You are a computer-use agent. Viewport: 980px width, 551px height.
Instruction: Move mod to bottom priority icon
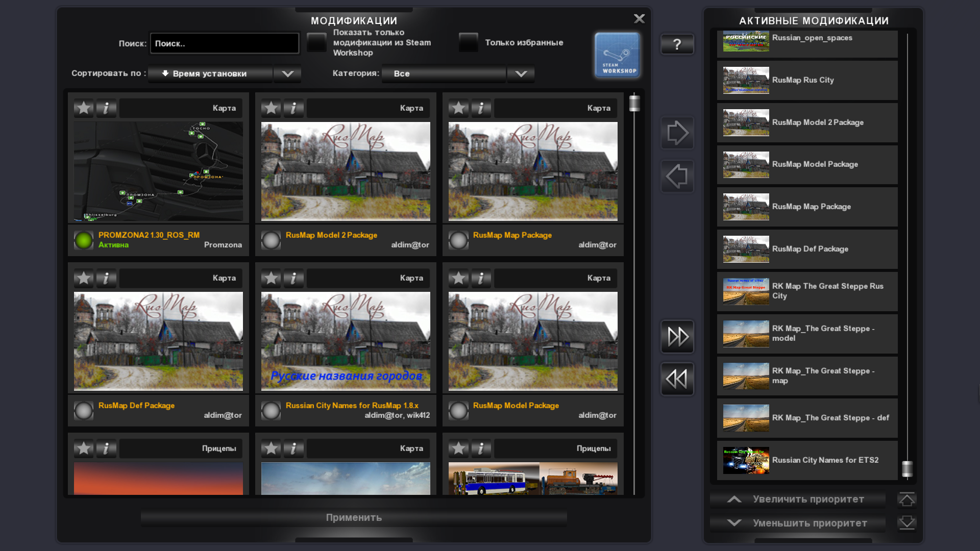click(x=907, y=523)
